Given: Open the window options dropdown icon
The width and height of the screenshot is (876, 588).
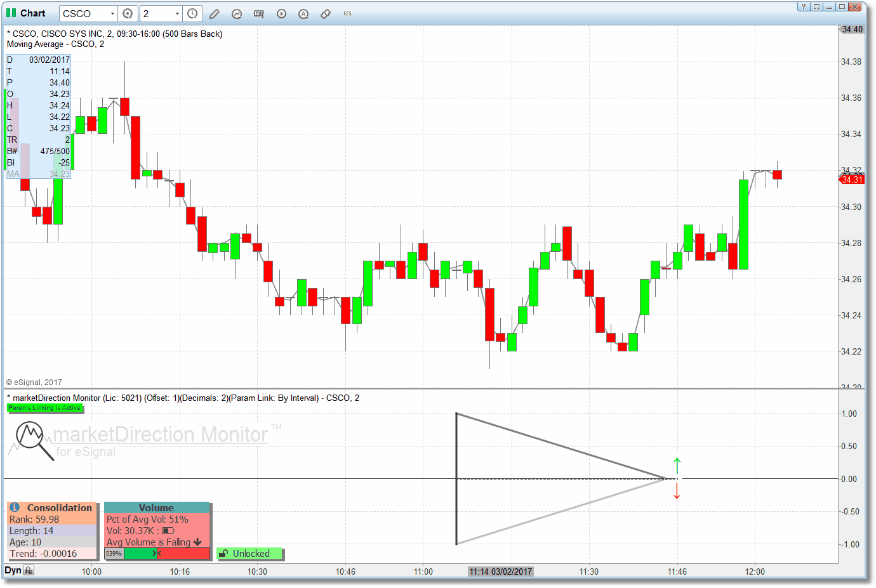Looking at the screenshot, I should (x=816, y=6).
